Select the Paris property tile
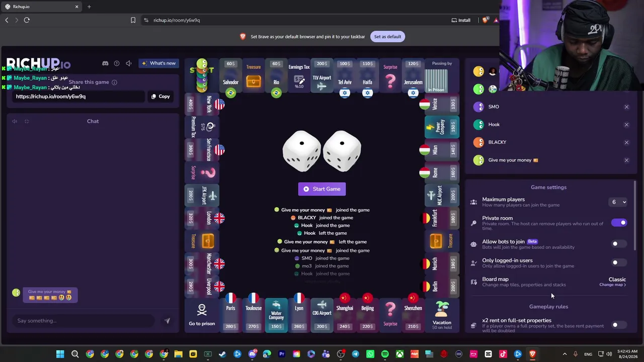The width and height of the screenshot is (644, 362). tap(230, 315)
